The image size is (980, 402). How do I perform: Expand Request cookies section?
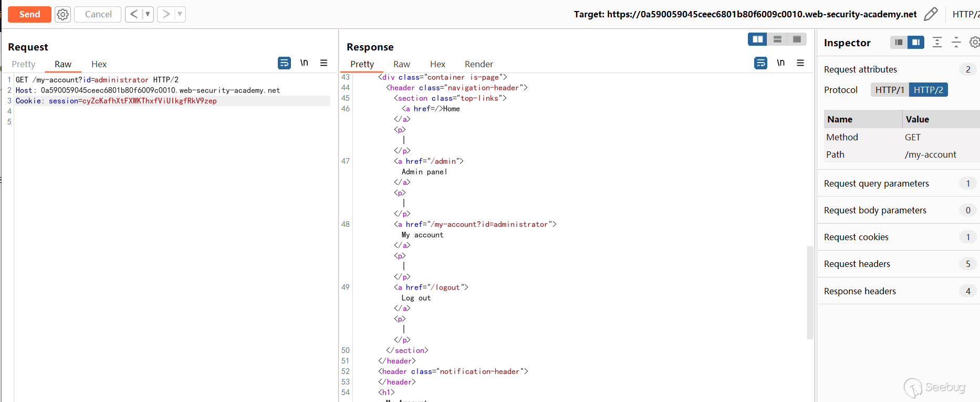point(856,237)
